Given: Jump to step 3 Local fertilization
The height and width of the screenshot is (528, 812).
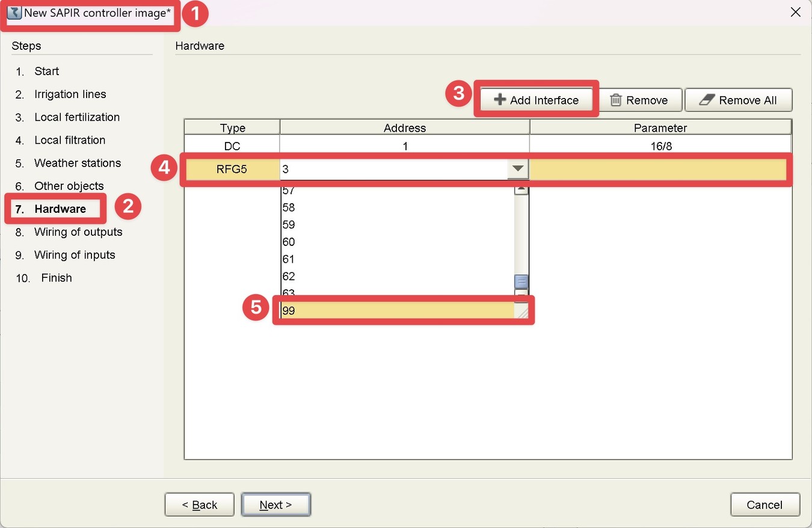Looking at the screenshot, I should tap(67, 117).
